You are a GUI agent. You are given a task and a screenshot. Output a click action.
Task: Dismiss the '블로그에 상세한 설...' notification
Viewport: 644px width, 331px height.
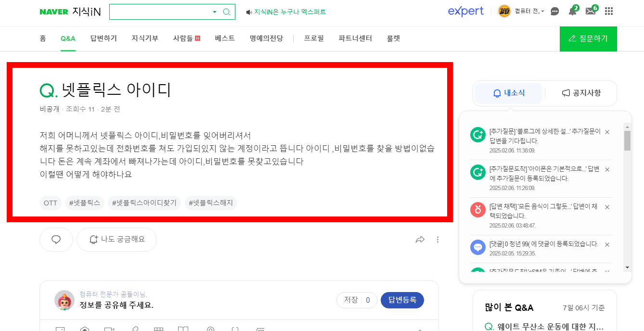coord(607,132)
